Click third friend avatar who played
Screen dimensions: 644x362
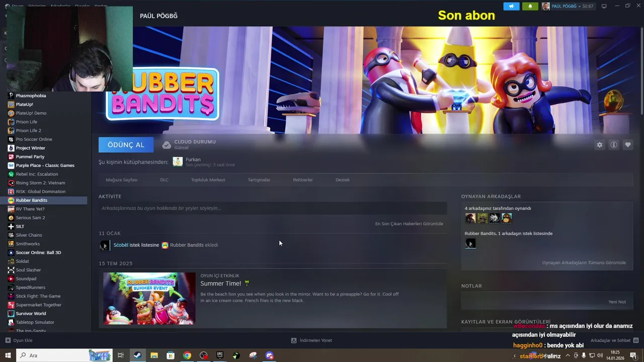(x=495, y=218)
